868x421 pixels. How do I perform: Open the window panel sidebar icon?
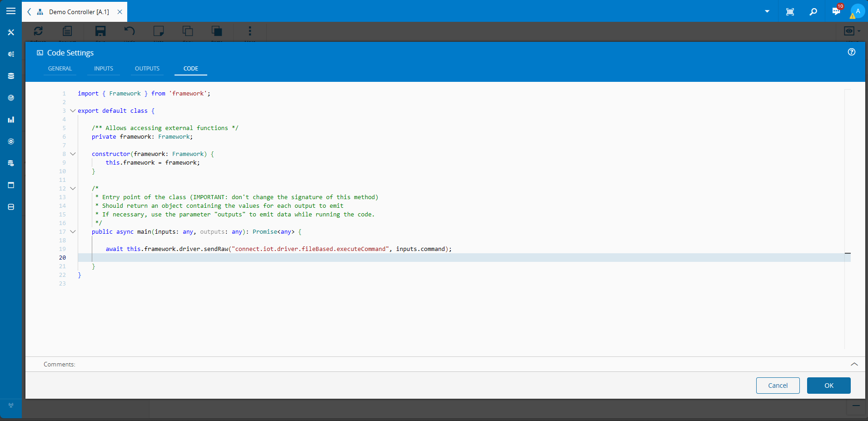click(x=11, y=185)
